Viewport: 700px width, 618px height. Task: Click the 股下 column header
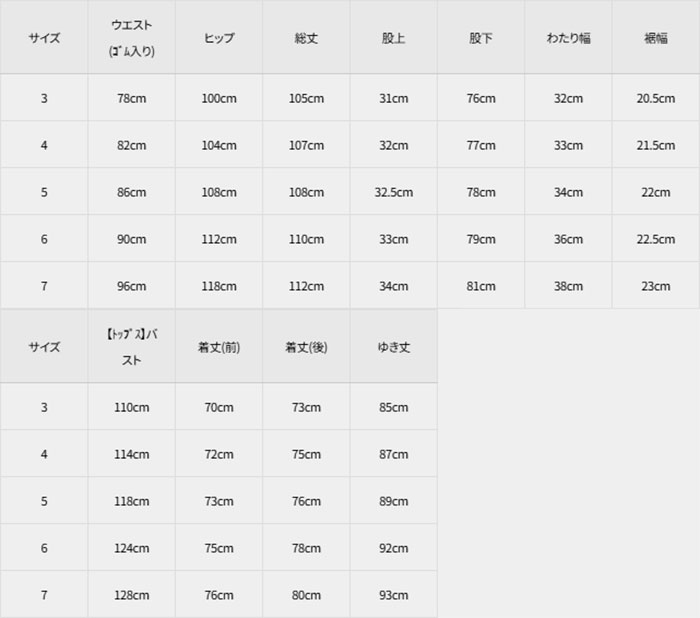pos(481,38)
